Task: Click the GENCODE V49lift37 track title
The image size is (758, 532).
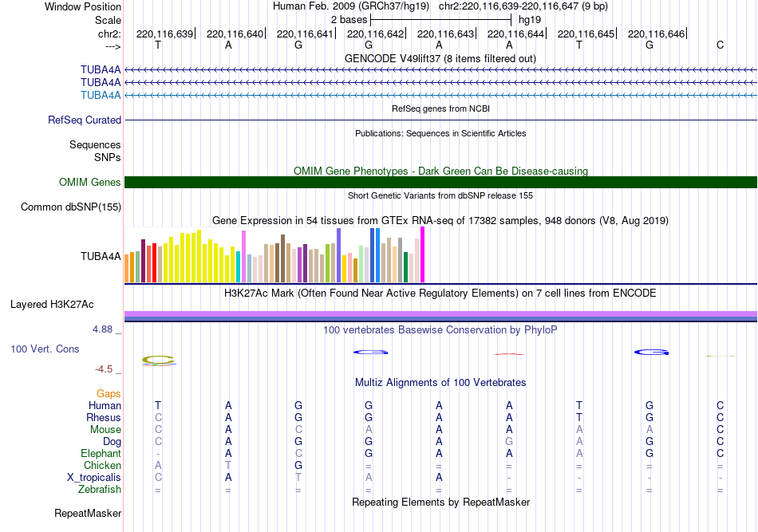Action: pyautogui.click(x=440, y=58)
